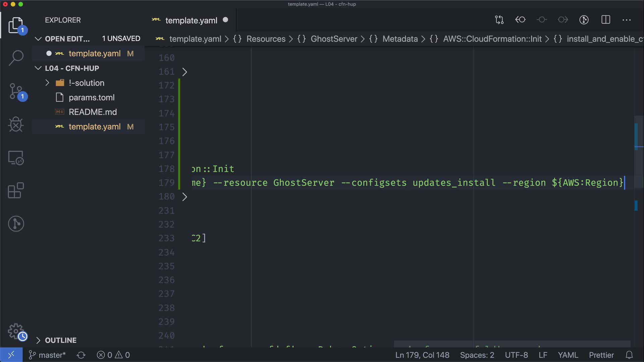Open the Search view in activity bar
Image resolution: width=644 pixels, height=362 pixels.
coord(16,58)
